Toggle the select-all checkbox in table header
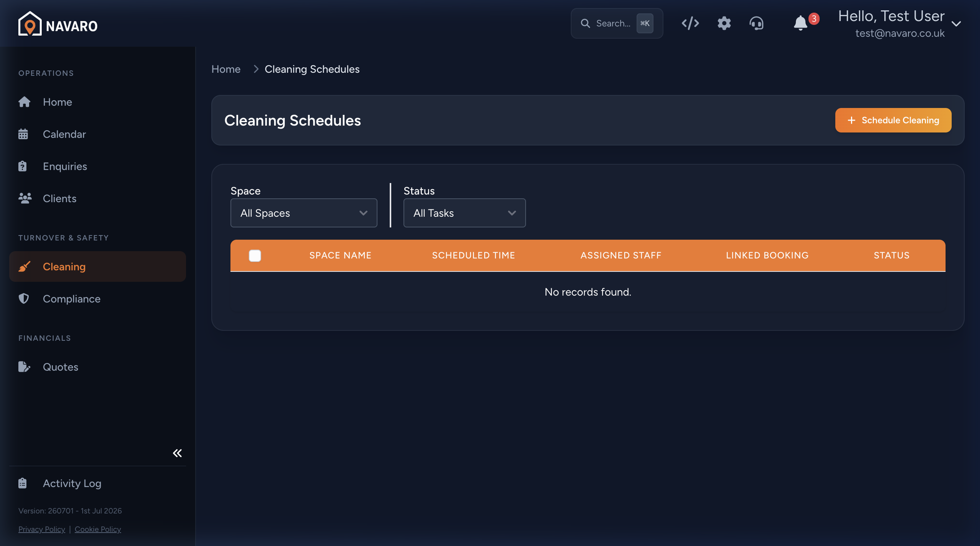This screenshot has height=546, width=980. (x=255, y=255)
